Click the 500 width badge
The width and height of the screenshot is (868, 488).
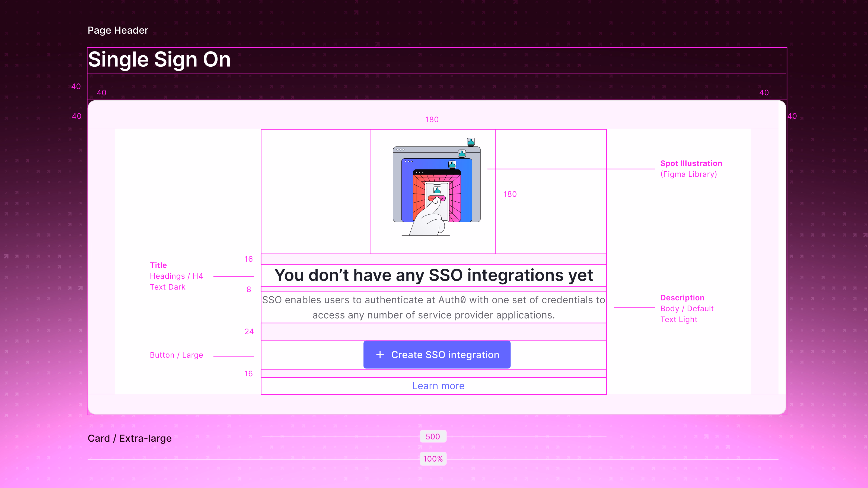(433, 436)
